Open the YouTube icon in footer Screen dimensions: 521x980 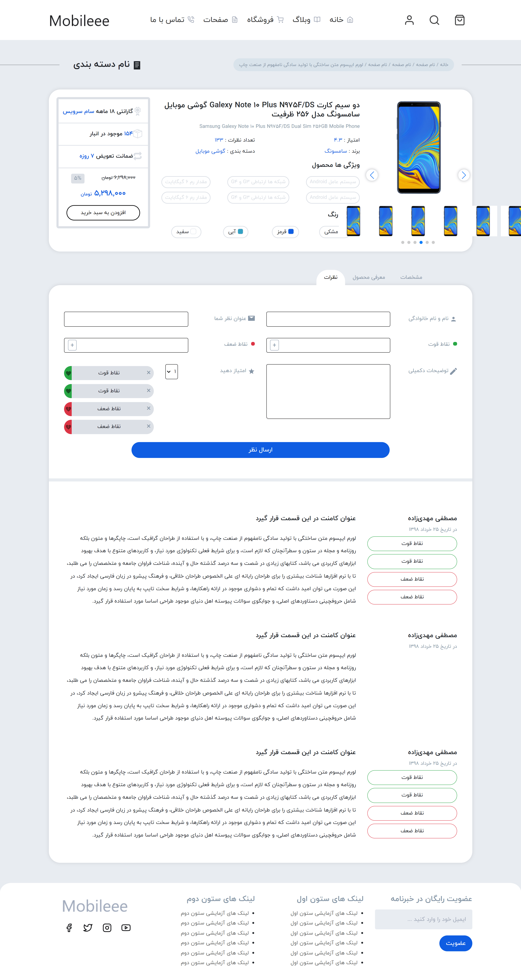(x=126, y=928)
